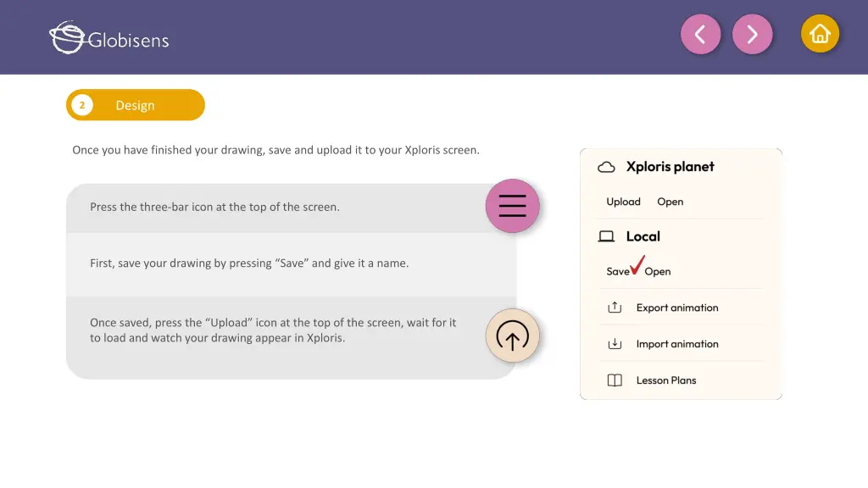Choose Open under Local

pos(658,272)
